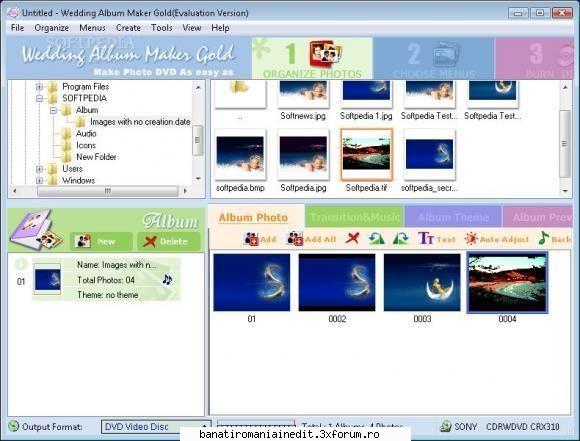This screenshot has width=580, height=441.
Task: Open the Organize menu
Action: point(51,28)
